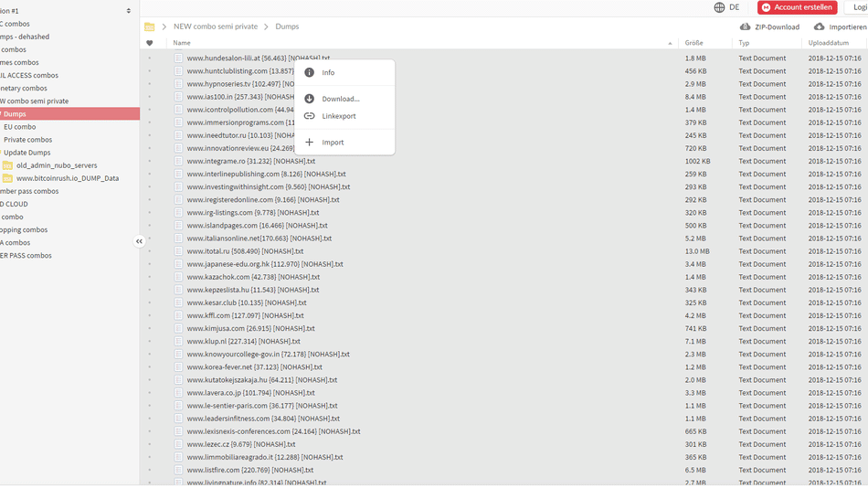Choose Info from the context menu

click(344, 72)
